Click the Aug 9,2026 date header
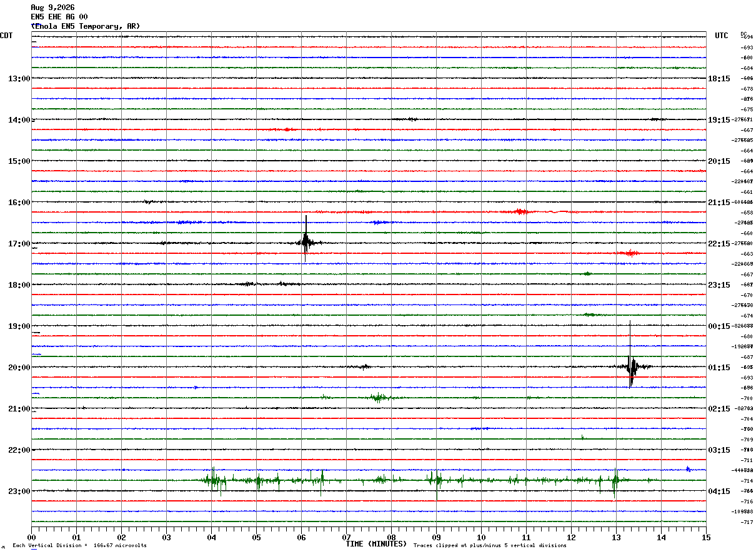Viewport: 756px width, 554px height. click(x=52, y=8)
